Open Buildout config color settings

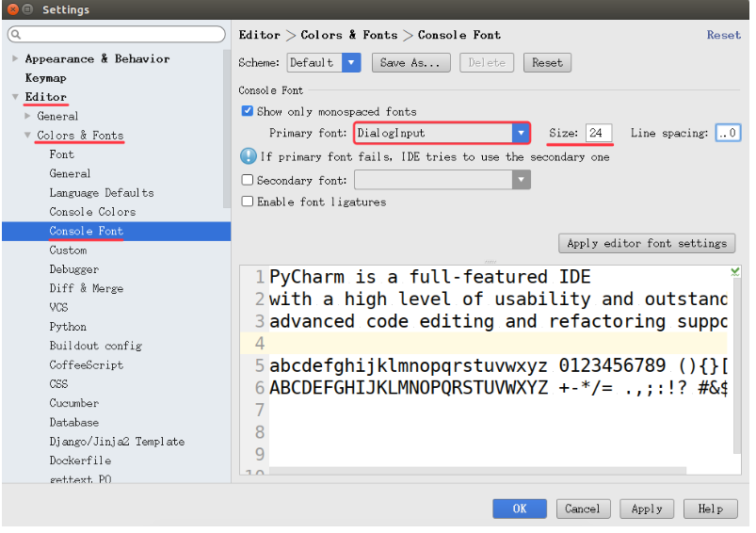pyautogui.click(x=95, y=346)
